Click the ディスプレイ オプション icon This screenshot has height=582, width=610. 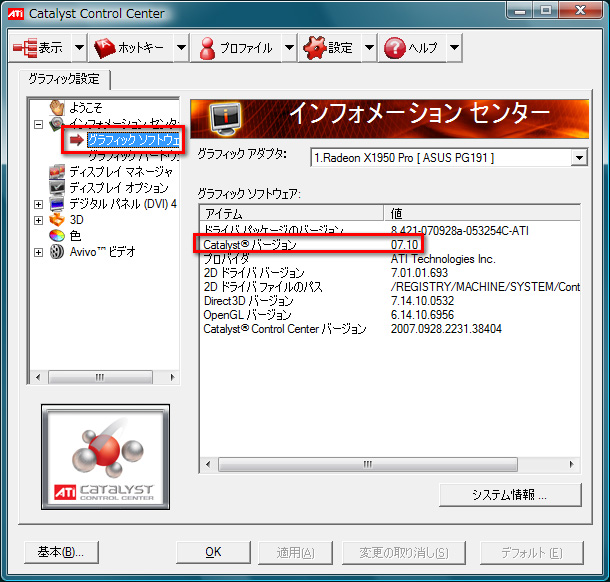tap(57, 188)
